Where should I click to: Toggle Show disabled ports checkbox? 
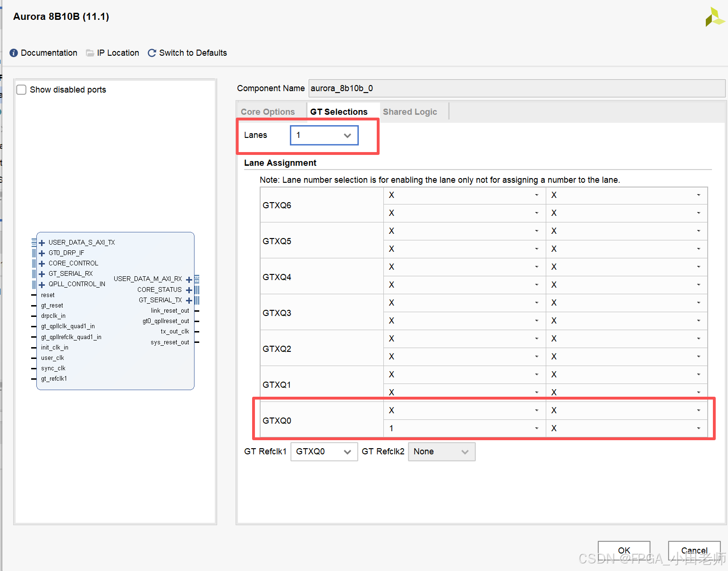click(x=21, y=90)
